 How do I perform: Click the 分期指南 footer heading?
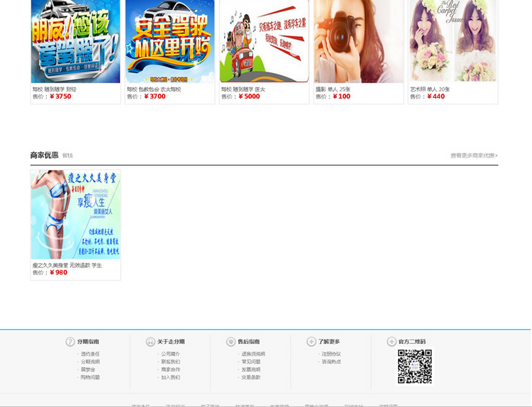pyautogui.click(x=88, y=342)
